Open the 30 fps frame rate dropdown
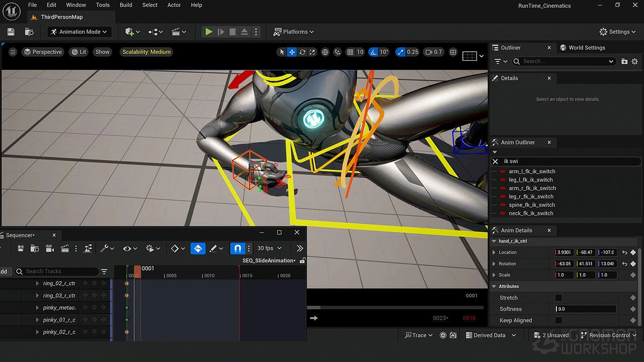Screen dimensions: 644x362 (269, 248)
